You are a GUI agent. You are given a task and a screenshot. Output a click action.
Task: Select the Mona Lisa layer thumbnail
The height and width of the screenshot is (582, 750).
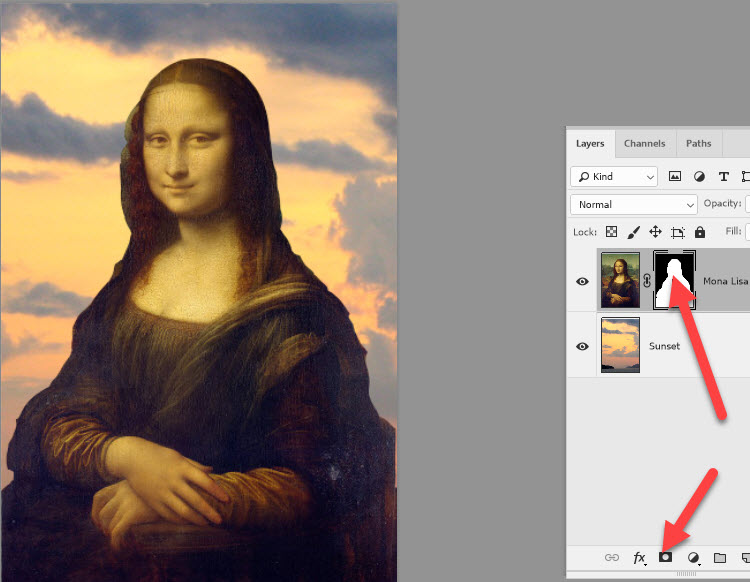620,280
